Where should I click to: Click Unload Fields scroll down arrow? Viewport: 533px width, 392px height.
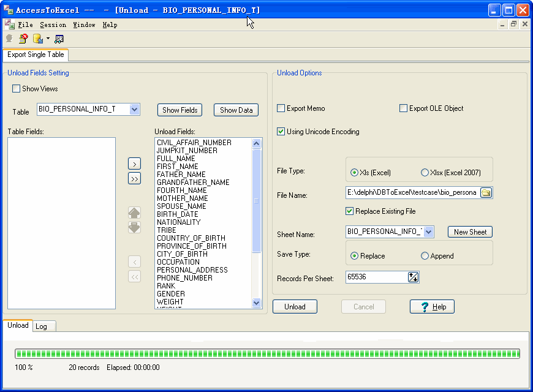click(x=256, y=302)
